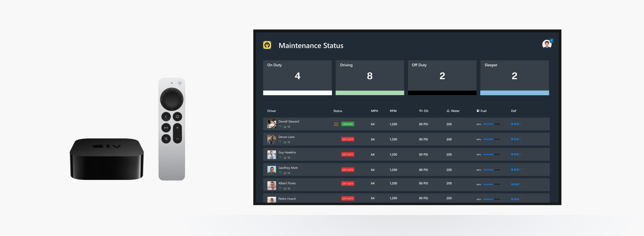Click the Def level dots for Geoffrey Mott
The height and width of the screenshot is (236, 644).
click(516, 170)
